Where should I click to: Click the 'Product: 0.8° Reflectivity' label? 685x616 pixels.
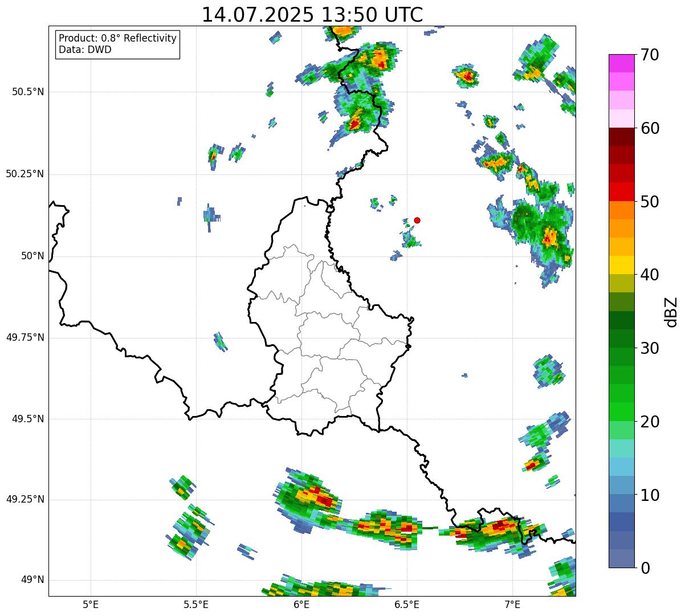coord(117,38)
